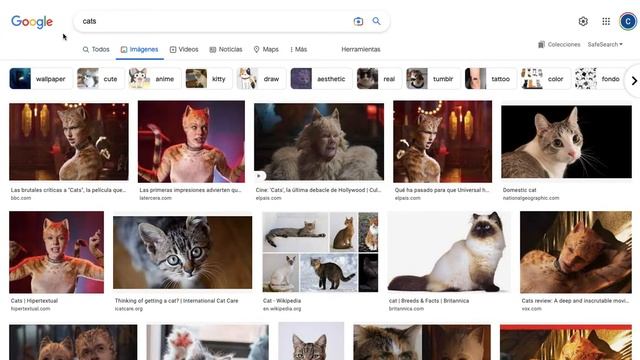
Task: Open 'Thinking of getting a cat?' link
Action: coord(176,300)
